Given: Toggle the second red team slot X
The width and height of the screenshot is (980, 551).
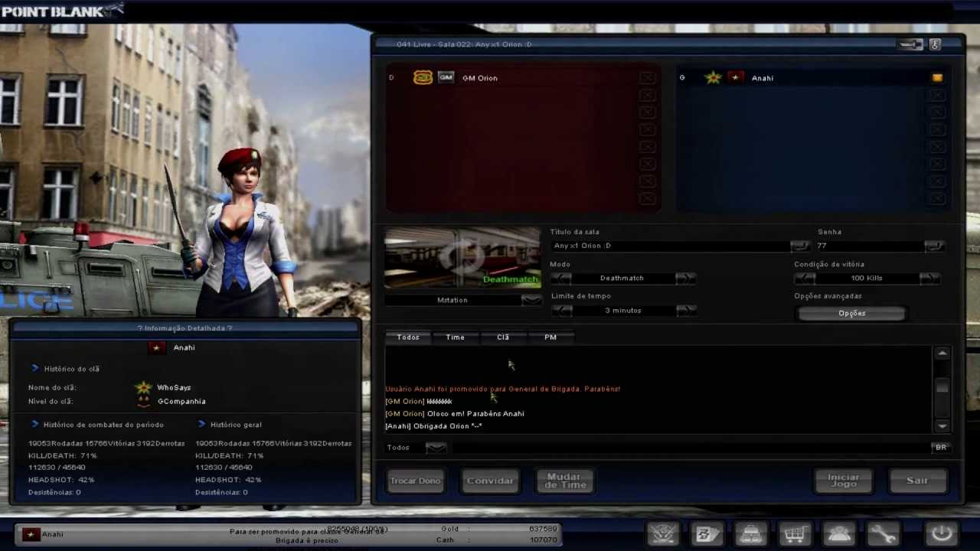Looking at the screenshot, I should [x=647, y=95].
